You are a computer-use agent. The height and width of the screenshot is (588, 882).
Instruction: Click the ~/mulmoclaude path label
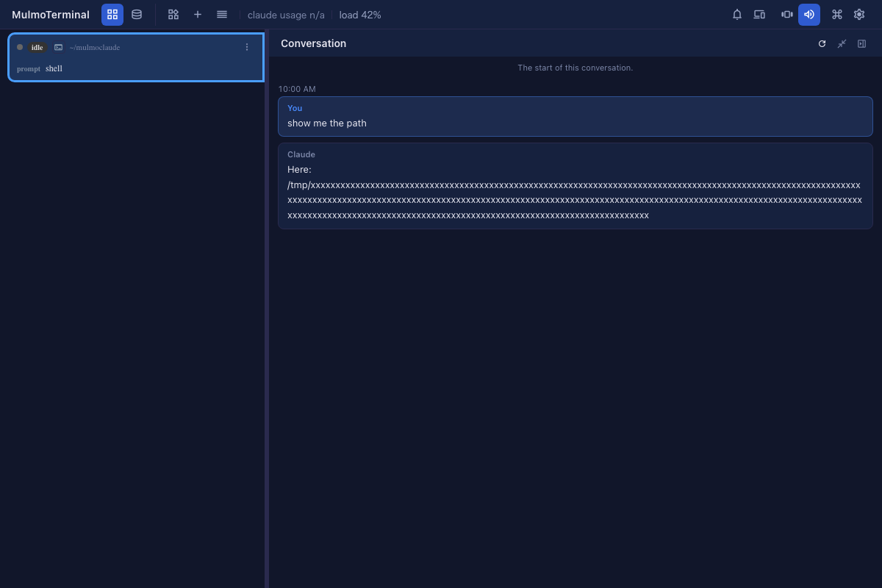(95, 47)
